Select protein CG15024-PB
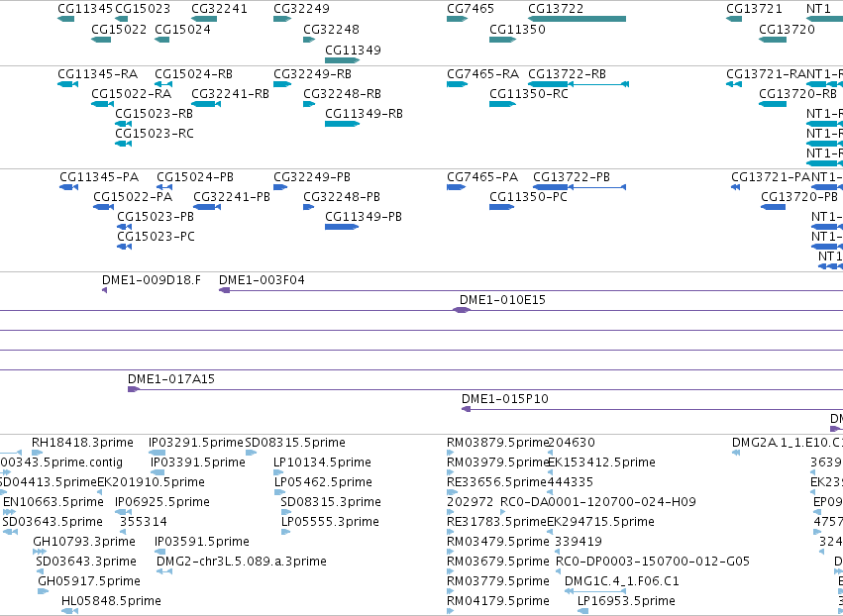The width and height of the screenshot is (843, 616). [x=195, y=177]
